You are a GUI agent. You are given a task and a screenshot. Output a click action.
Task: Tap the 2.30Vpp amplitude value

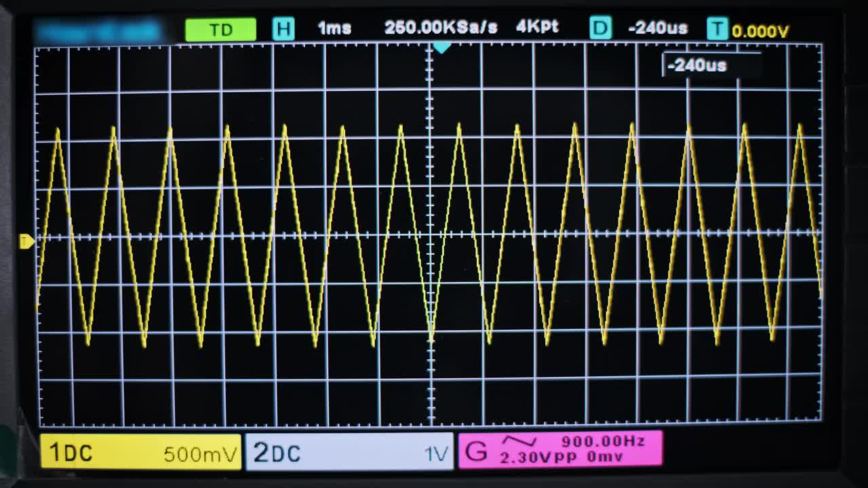tap(540, 457)
